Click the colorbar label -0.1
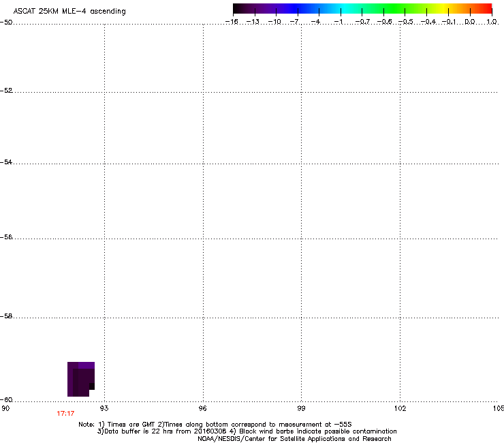The height and width of the screenshot is (443, 504). coord(449,22)
